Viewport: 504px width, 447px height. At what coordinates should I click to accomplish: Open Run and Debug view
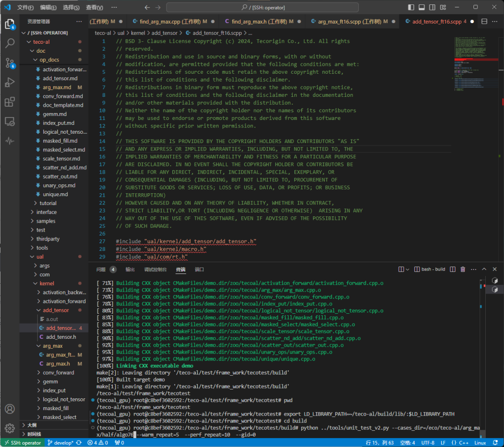point(9,83)
